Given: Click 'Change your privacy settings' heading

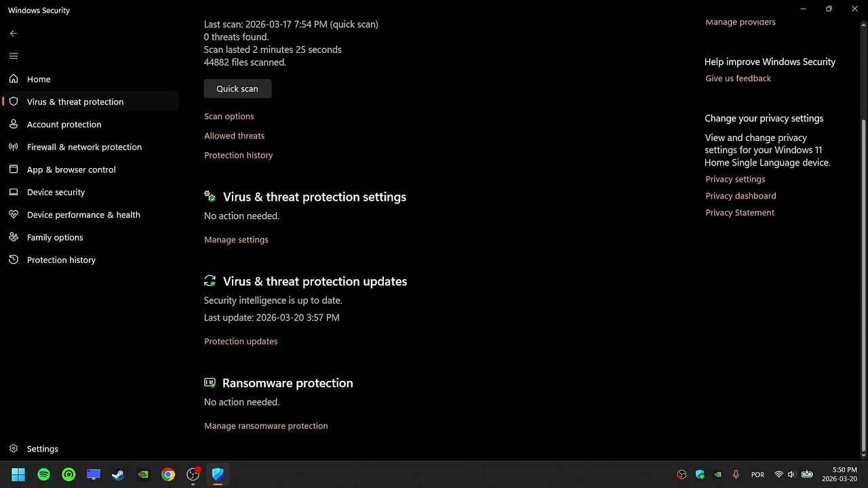Looking at the screenshot, I should pyautogui.click(x=764, y=119).
